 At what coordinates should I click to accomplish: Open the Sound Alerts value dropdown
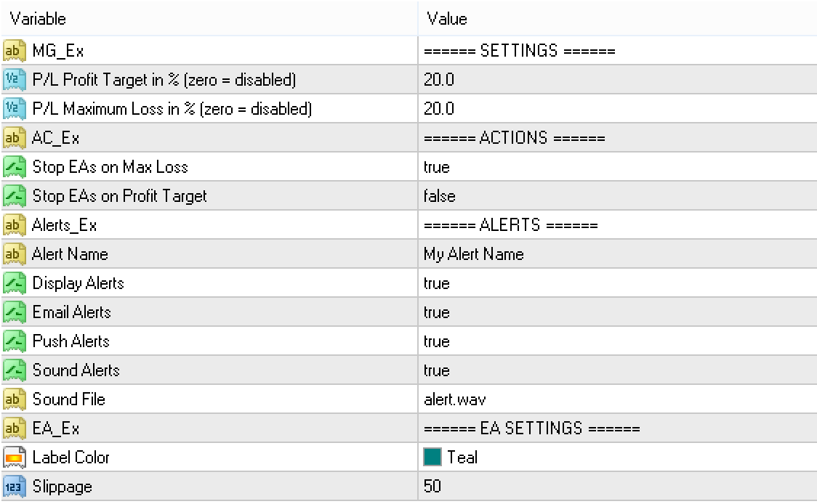coord(617,370)
